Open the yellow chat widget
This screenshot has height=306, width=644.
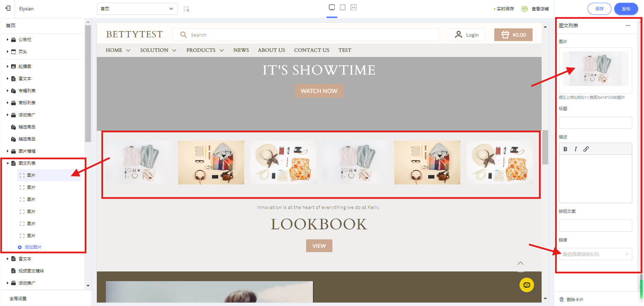(x=526, y=285)
